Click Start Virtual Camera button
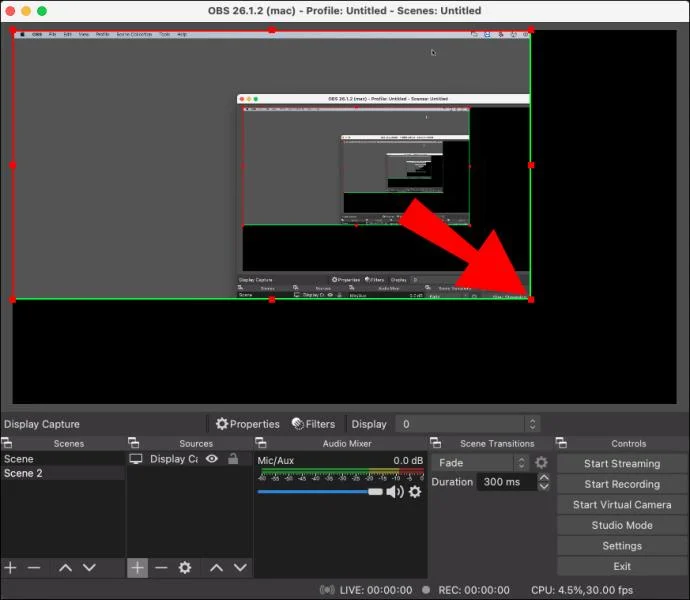The height and width of the screenshot is (600, 690). [622, 505]
